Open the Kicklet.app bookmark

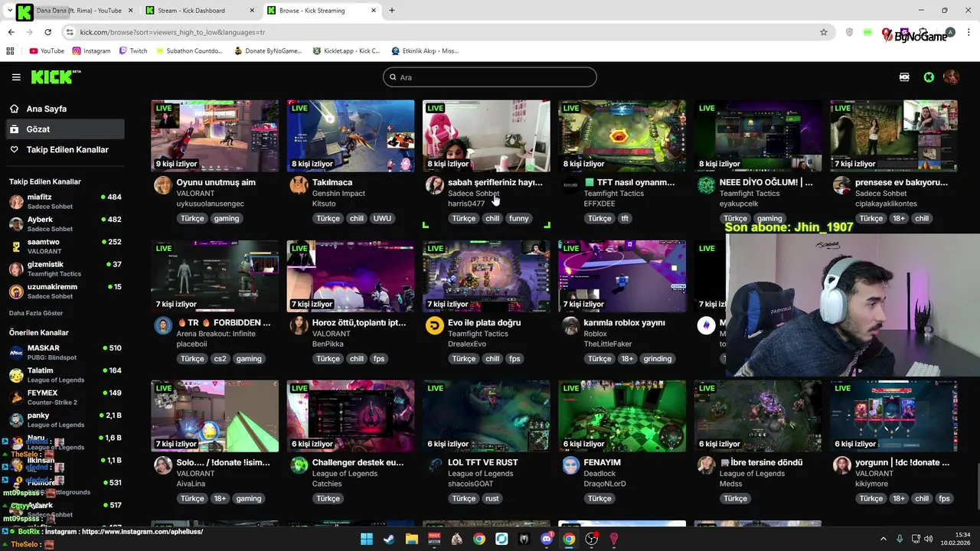click(x=347, y=51)
